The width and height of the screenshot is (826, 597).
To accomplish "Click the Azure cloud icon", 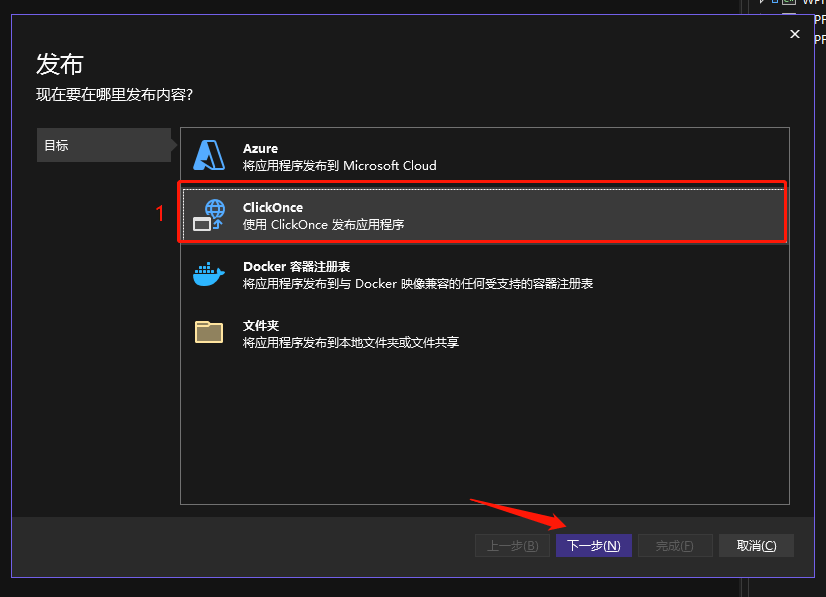I will pyautogui.click(x=209, y=155).
